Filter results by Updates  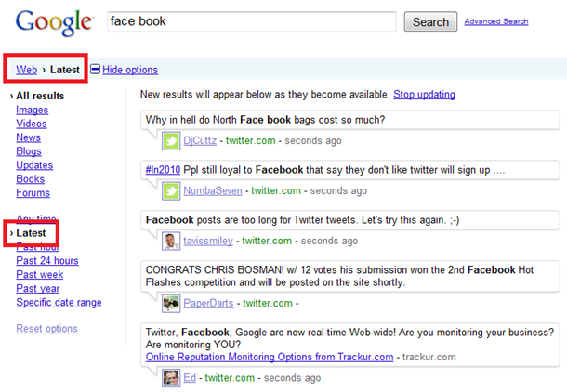(x=34, y=165)
